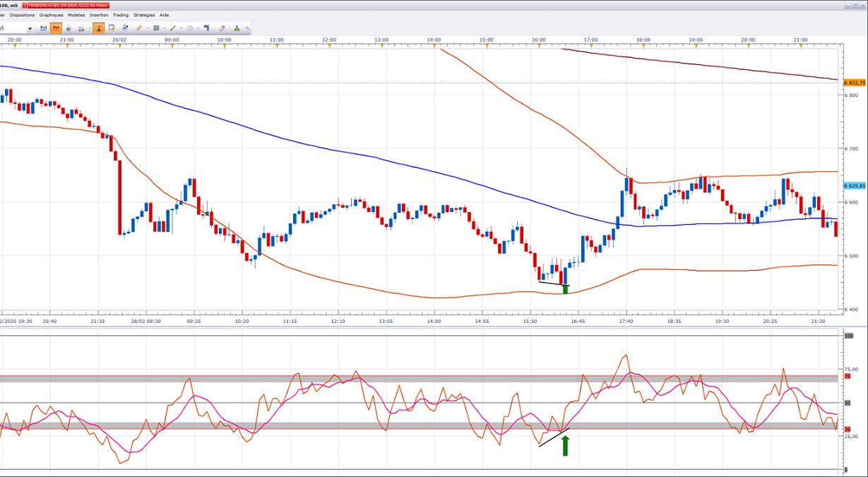Click the text label insertion icon
The height and width of the screenshot is (477, 868).
(206, 28)
